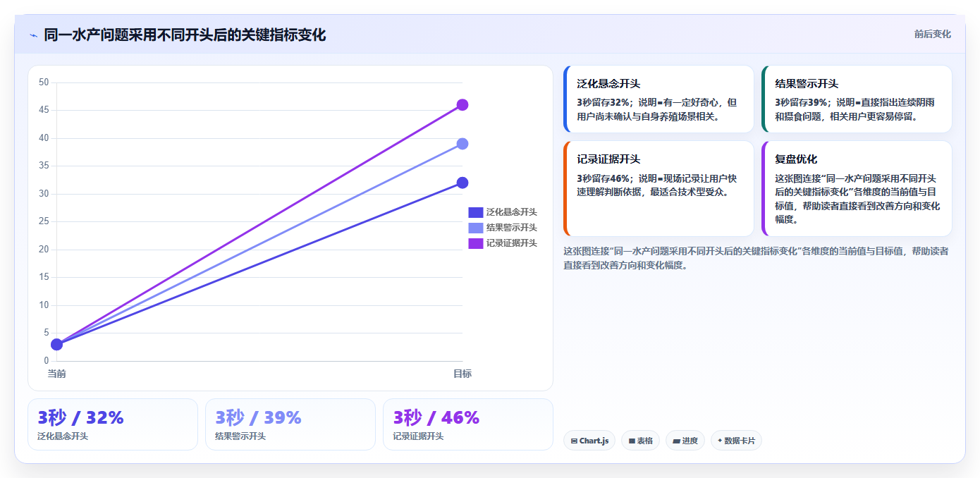
Task: Click the 表格 tag icon
Action: [632, 441]
